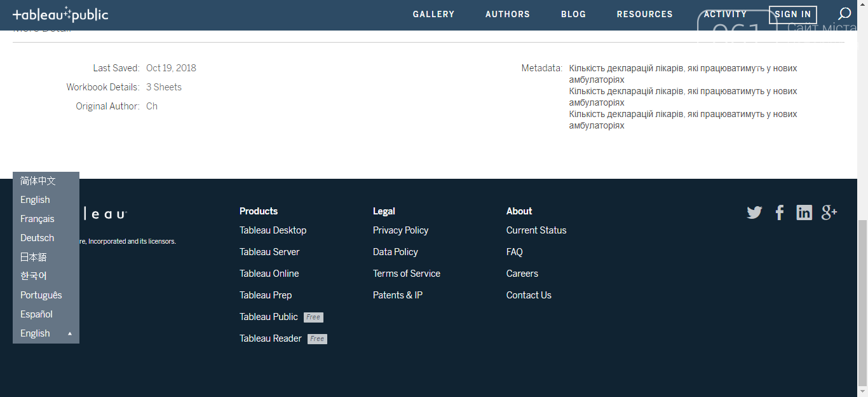
Task: Click the Tableau Public logo
Action: 60,15
